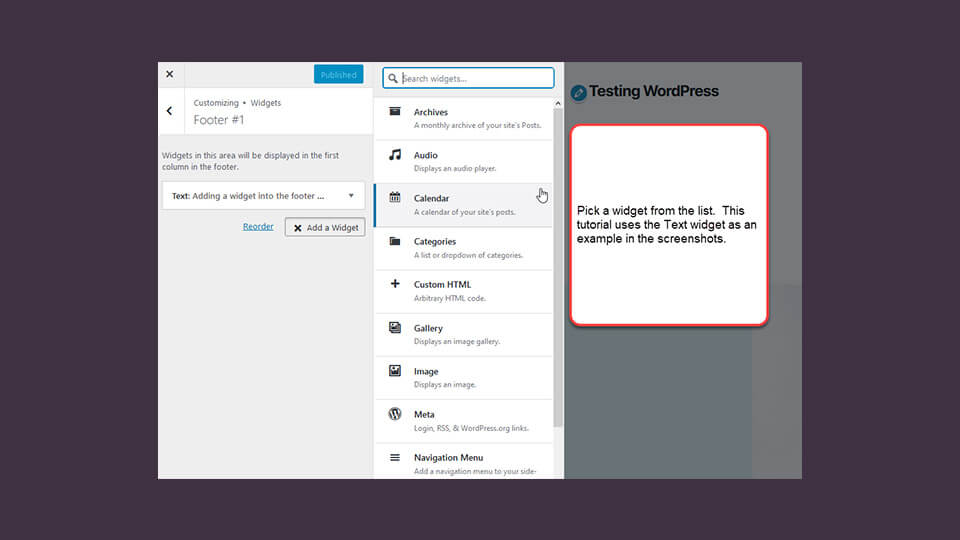Viewport: 960px width, 540px height.
Task: Click the Published button
Action: click(x=339, y=75)
